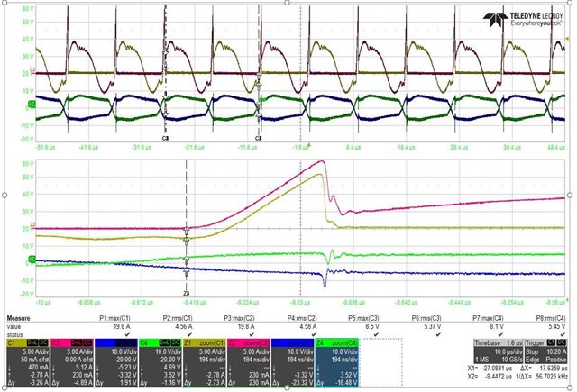Select the P1:max(C1) measurement column header
This screenshot has height=392, width=577.
(x=114, y=318)
